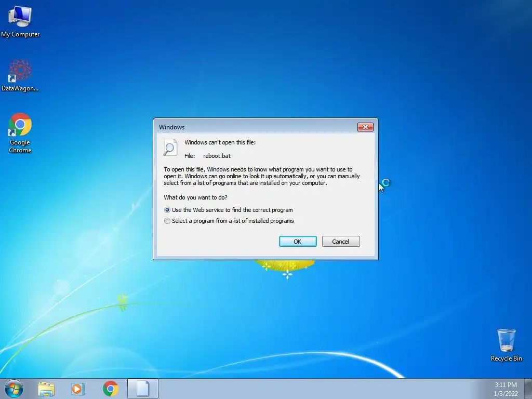
Task: Open the My Computer desktop icon
Action: point(20,22)
